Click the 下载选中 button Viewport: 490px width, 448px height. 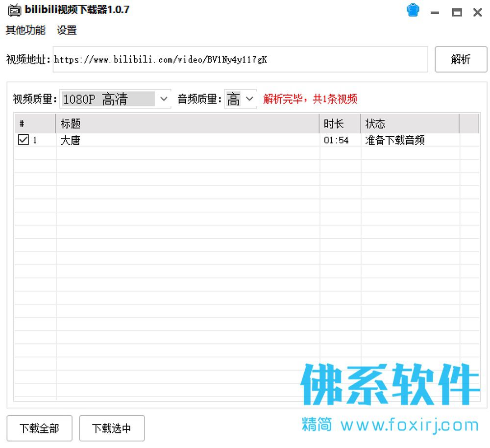(x=112, y=428)
